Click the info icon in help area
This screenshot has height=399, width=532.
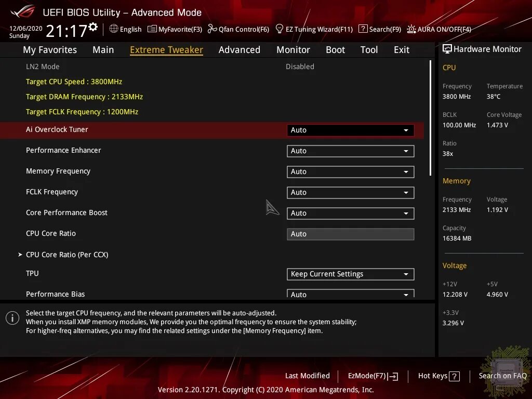coord(12,318)
